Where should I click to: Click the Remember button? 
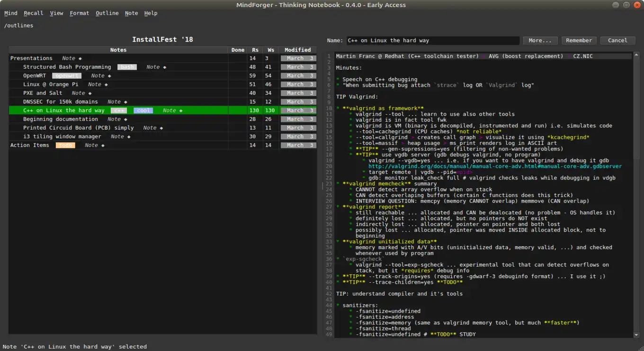tap(579, 41)
